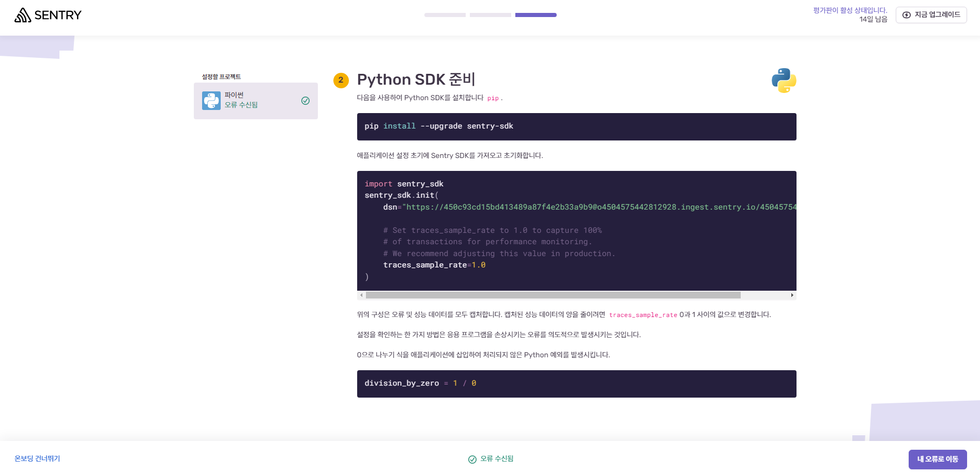This screenshot has width=980, height=474.
Task: Open 지금 업그레이드 upgrade button
Action: click(931, 15)
